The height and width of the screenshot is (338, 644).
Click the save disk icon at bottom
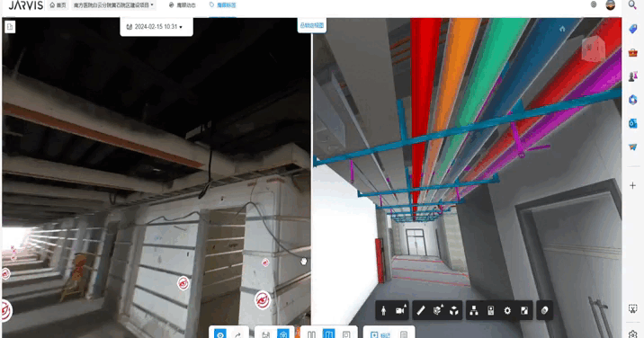[265, 334]
